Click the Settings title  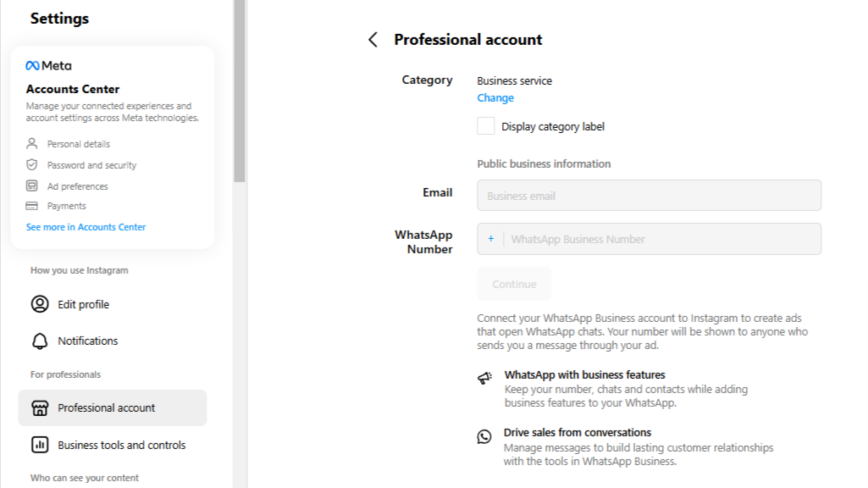click(x=59, y=19)
